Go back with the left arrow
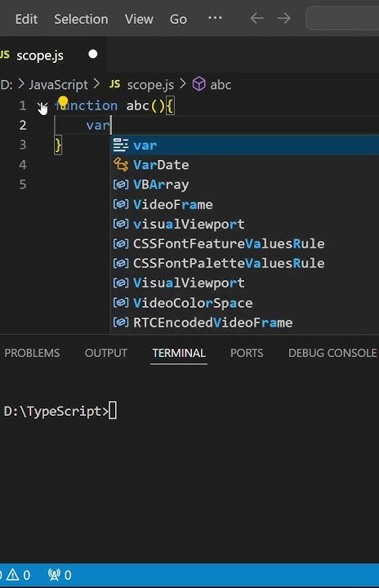 coord(257,18)
